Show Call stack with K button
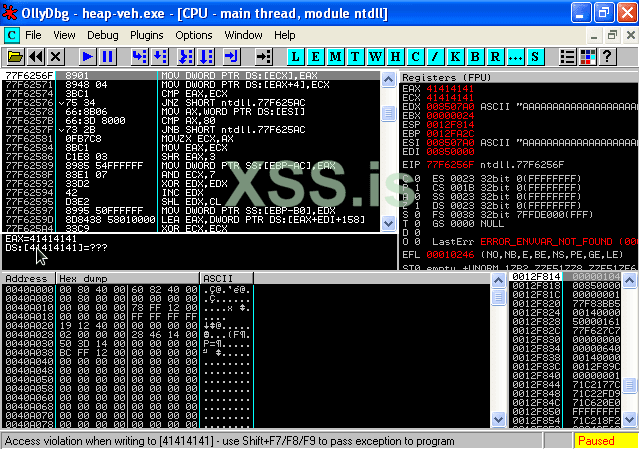 (x=455, y=57)
